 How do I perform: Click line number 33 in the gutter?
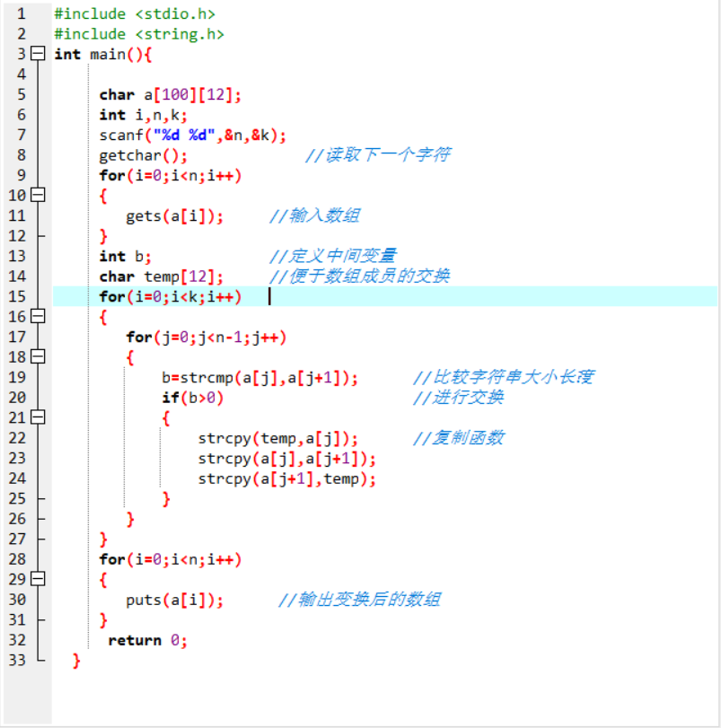[x=17, y=660]
